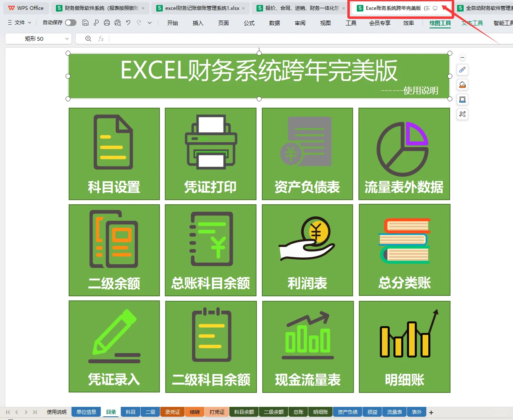The width and height of the screenshot is (513, 420).
Task: Click the Undo arrow icon
Action: (x=128, y=23)
